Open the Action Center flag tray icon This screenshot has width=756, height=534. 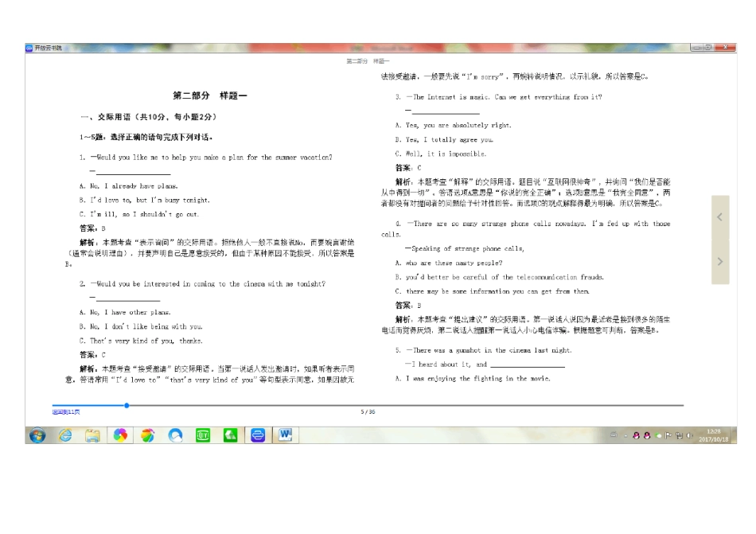tap(668, 435)
